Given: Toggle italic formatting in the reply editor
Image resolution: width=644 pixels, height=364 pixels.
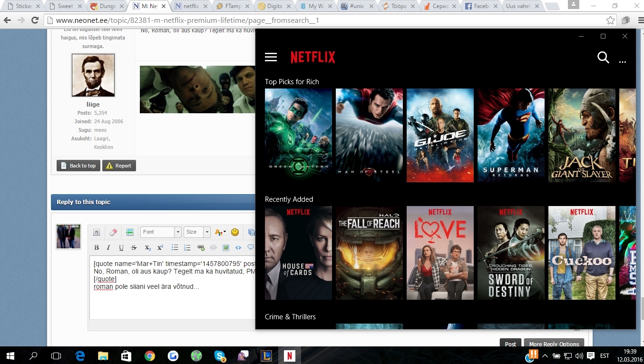Looking at the screenshot, I should 108,247.
